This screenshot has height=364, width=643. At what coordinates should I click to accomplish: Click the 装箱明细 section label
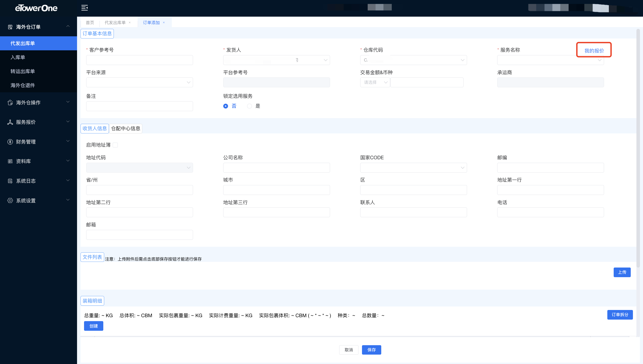92,301
